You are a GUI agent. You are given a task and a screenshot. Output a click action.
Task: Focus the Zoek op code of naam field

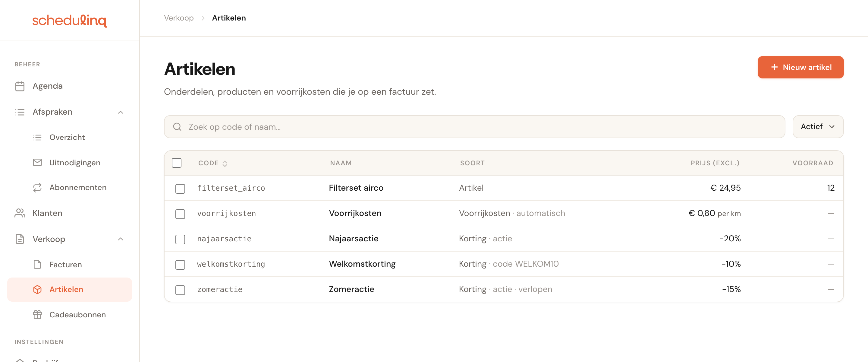coord(474,127)
